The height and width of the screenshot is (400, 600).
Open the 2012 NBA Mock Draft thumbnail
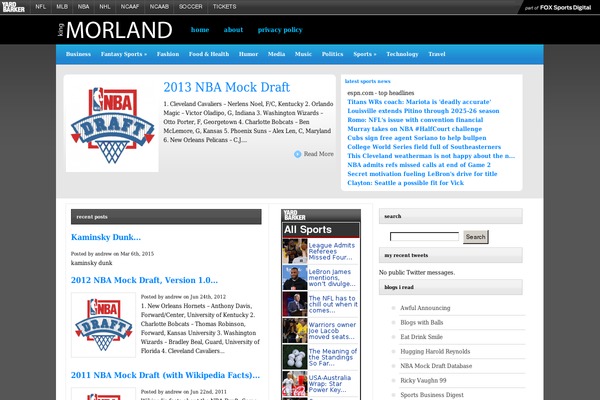(103, 325)
